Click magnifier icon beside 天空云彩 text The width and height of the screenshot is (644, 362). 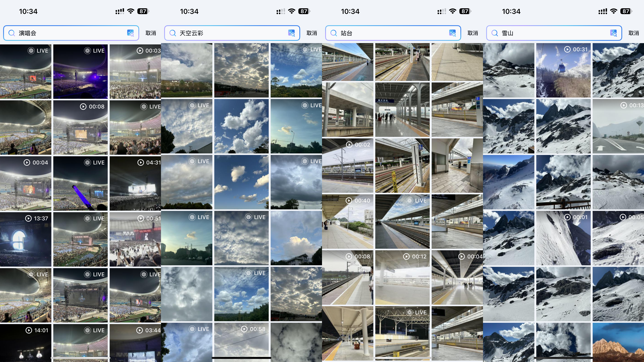[x=173, y=33]
